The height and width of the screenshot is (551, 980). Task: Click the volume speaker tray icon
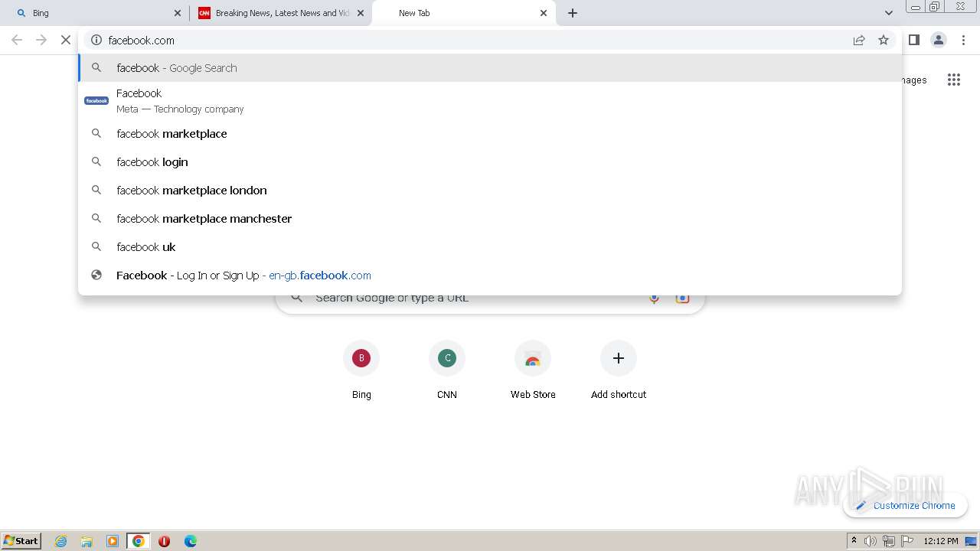pos(871,541)
